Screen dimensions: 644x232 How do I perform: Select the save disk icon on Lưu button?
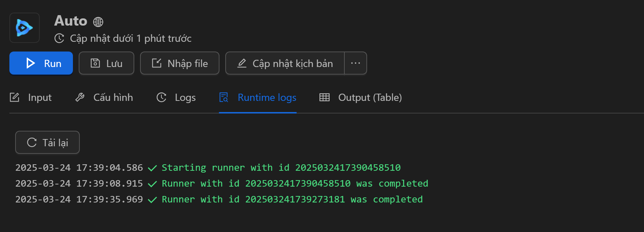[95, 63]
